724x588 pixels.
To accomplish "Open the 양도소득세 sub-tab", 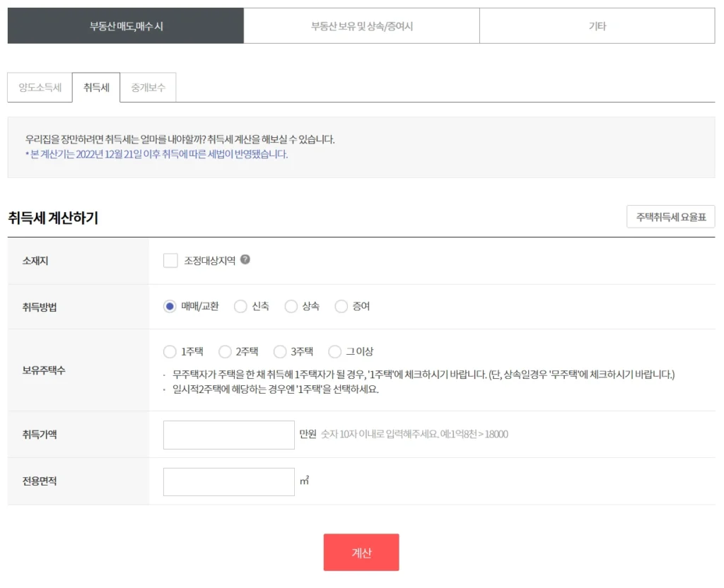I will coord(39,86).
